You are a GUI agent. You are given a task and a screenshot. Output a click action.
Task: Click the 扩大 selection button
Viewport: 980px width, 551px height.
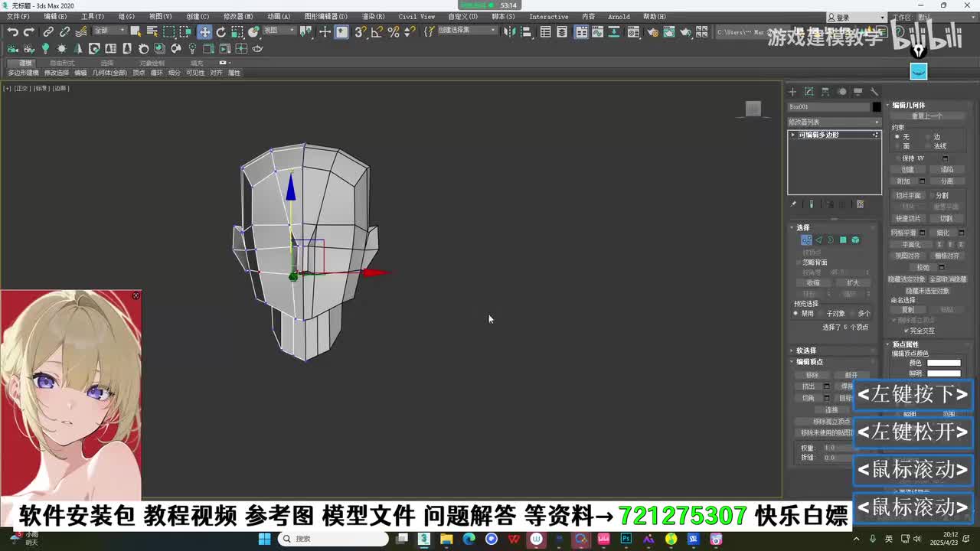(x=853, y=283)
